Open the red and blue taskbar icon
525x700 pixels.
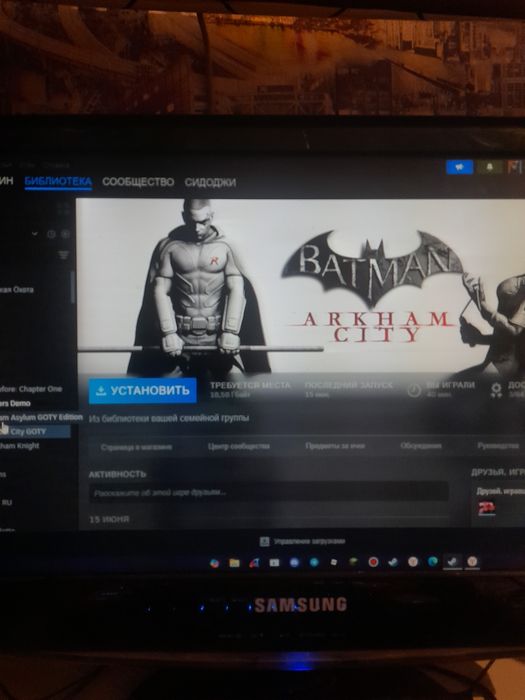click(x=254, y=562)
